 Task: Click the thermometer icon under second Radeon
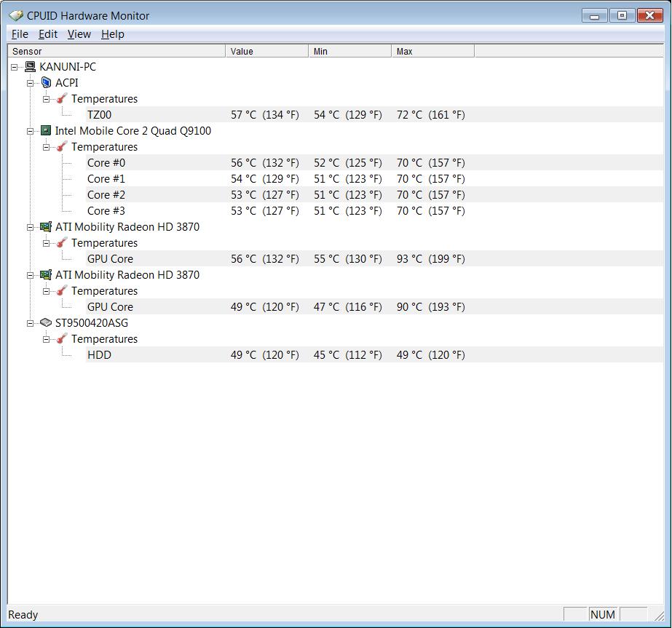(62, 290)
